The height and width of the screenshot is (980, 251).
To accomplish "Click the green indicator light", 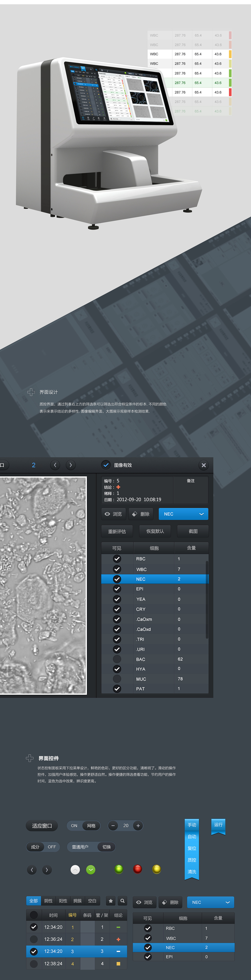I will [119, 869].
